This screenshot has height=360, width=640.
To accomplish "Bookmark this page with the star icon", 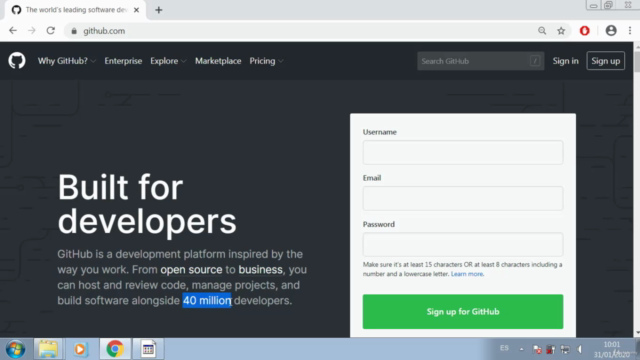I will point(561,31).
